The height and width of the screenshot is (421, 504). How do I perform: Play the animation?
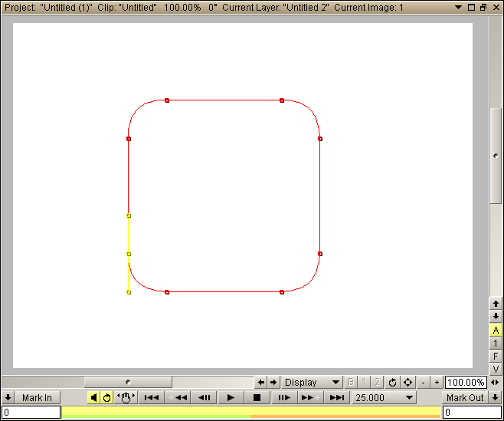click(231, 397)
